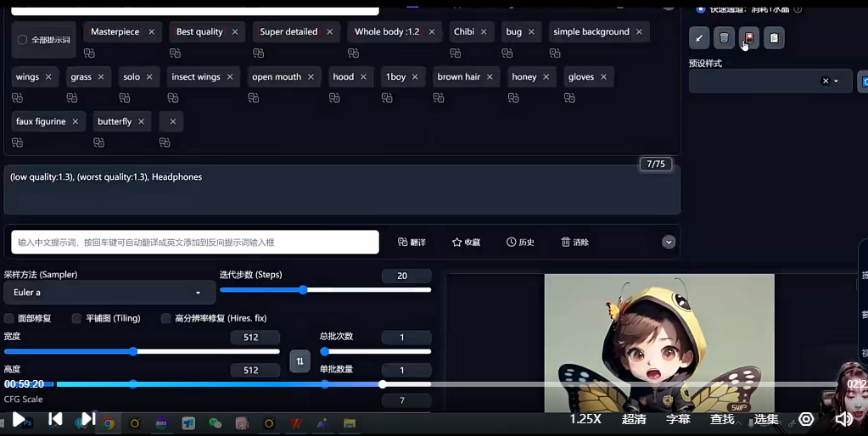Swap width and height with the arrows button
Viewport: 868px width, 436px height.
[x=300, y=361]
